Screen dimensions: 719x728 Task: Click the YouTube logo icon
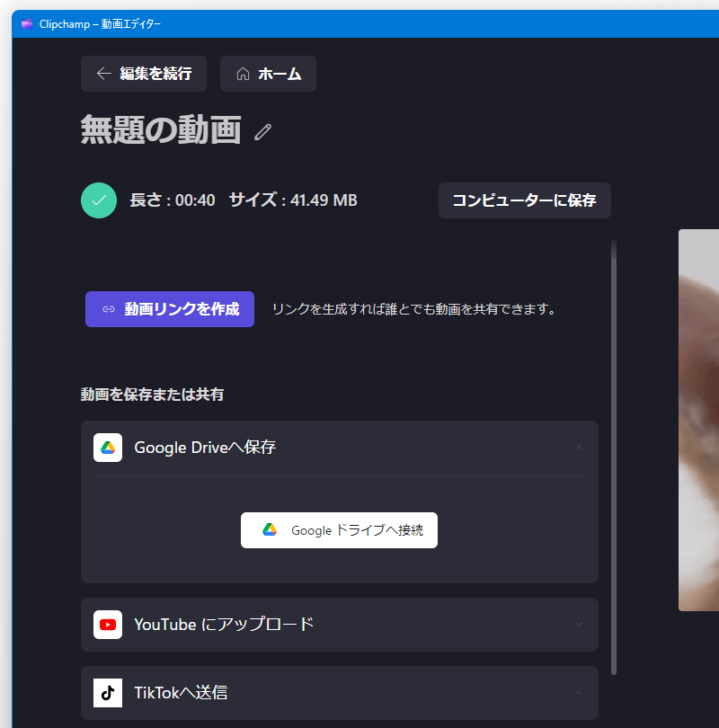tap(108, 625)
